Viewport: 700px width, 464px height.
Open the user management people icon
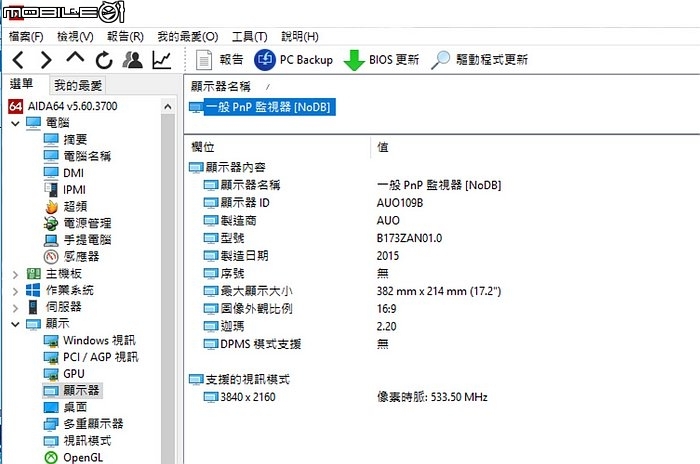pos(133,60)
